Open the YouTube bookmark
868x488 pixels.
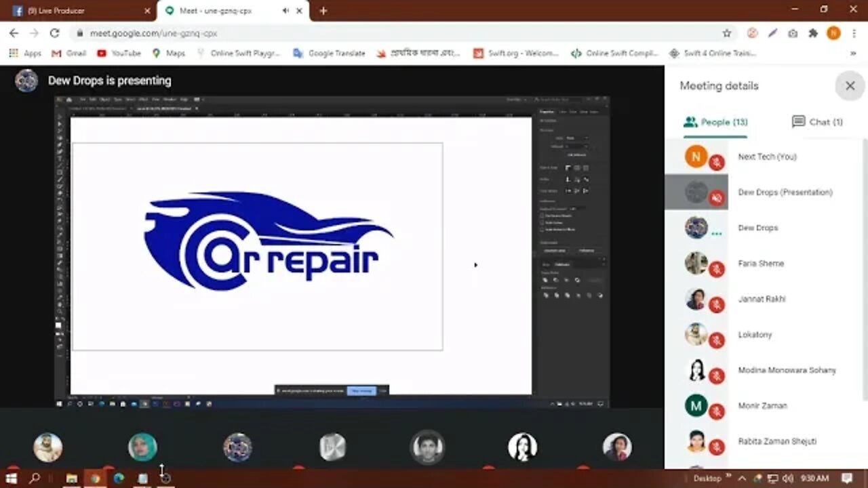[x=119, y=53]
